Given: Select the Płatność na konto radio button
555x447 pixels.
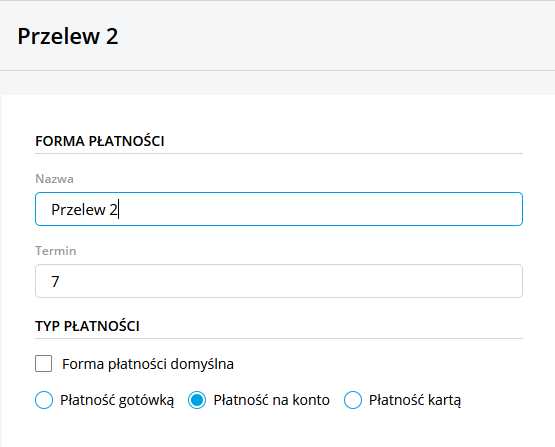Looking at the screenshot, I should (x=197, y=400).
